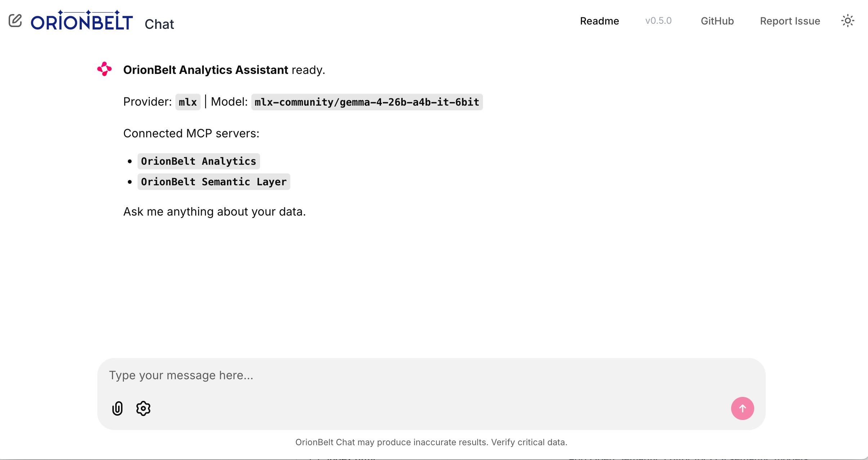Click the v0.5.0 version label
Screen dimensions: 868x460
[658, 21]
